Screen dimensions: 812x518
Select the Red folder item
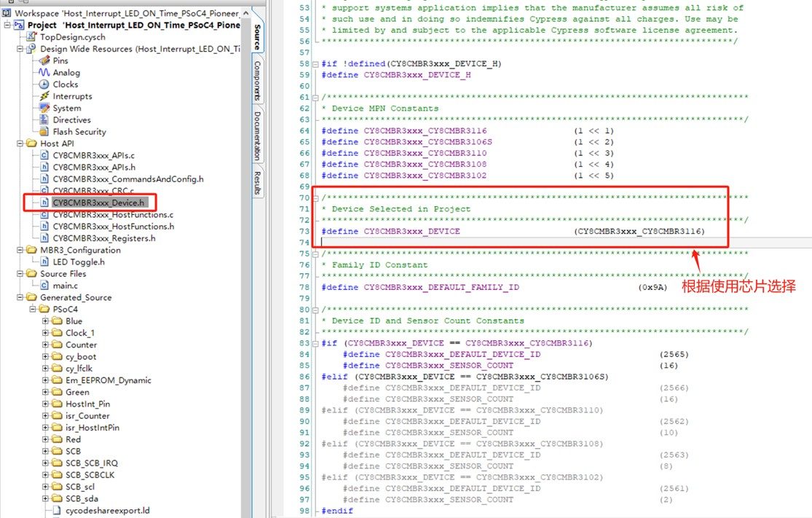tap(73, 439)
